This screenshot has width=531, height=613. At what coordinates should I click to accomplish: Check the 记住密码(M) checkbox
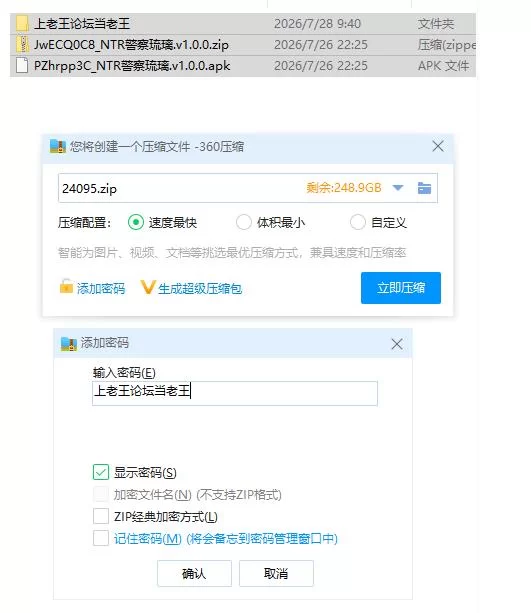click(x=101, y=538)
